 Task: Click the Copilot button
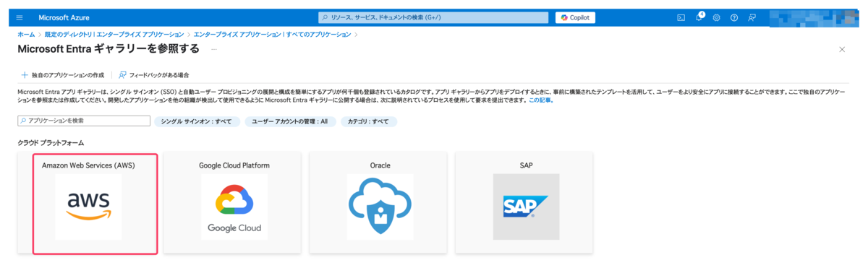(575, 17)
